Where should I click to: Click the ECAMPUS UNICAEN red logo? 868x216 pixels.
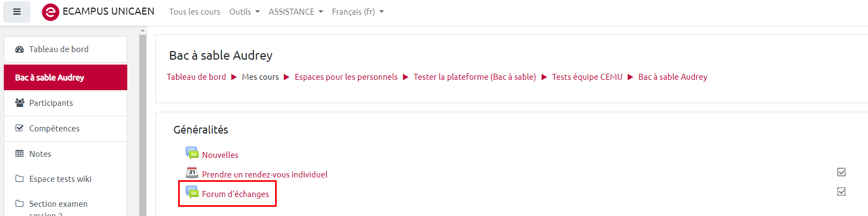[50, 12]
